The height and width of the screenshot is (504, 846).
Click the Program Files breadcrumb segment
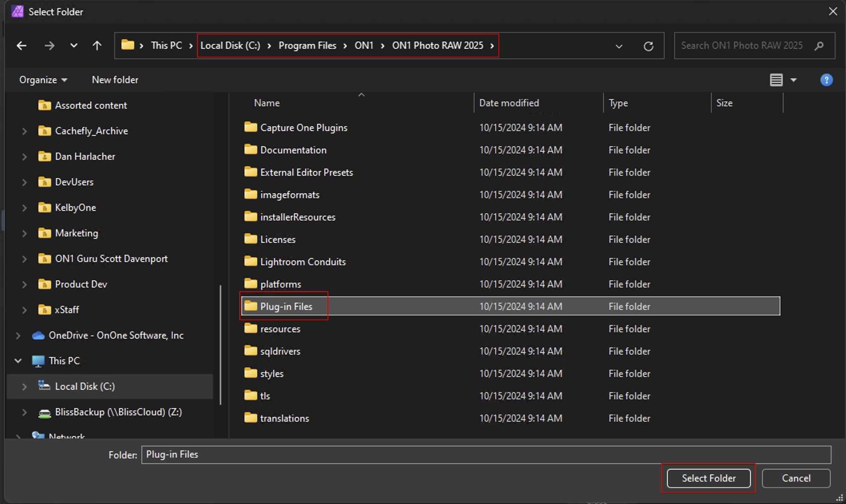pyautogui.click(x=307, y=46)
